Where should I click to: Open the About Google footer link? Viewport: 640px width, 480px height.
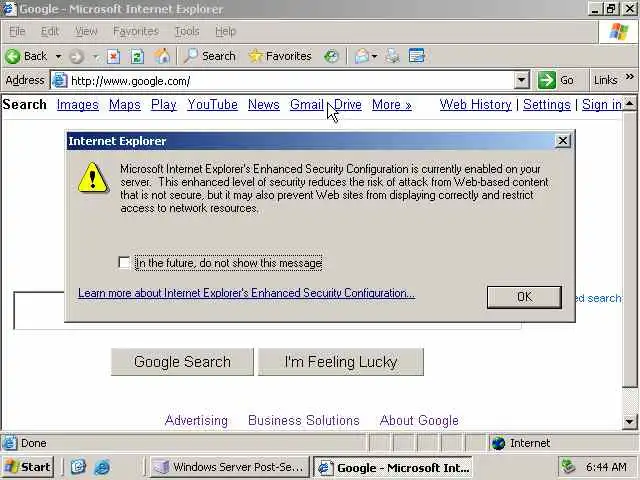tap(419, 420)
